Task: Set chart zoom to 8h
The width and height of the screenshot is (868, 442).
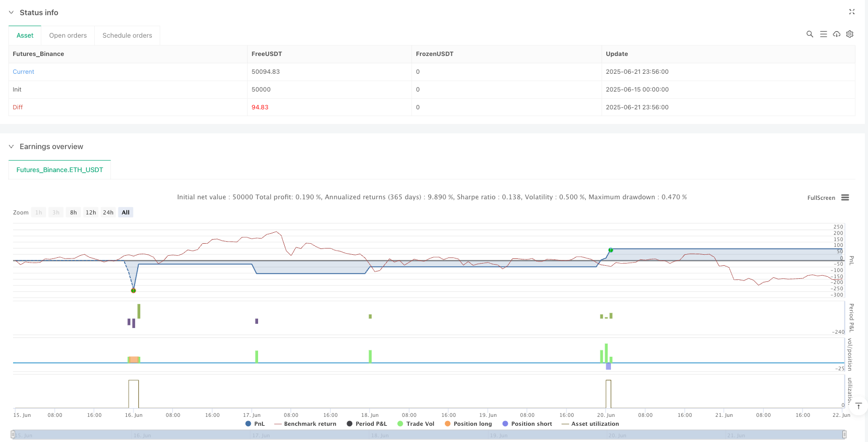Action: 73,212
